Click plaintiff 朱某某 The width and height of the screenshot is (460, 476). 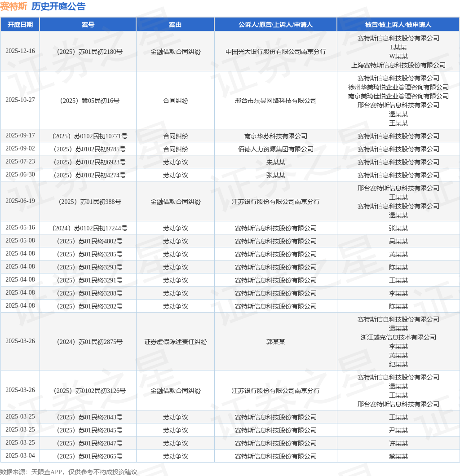(x=276, y=162)
